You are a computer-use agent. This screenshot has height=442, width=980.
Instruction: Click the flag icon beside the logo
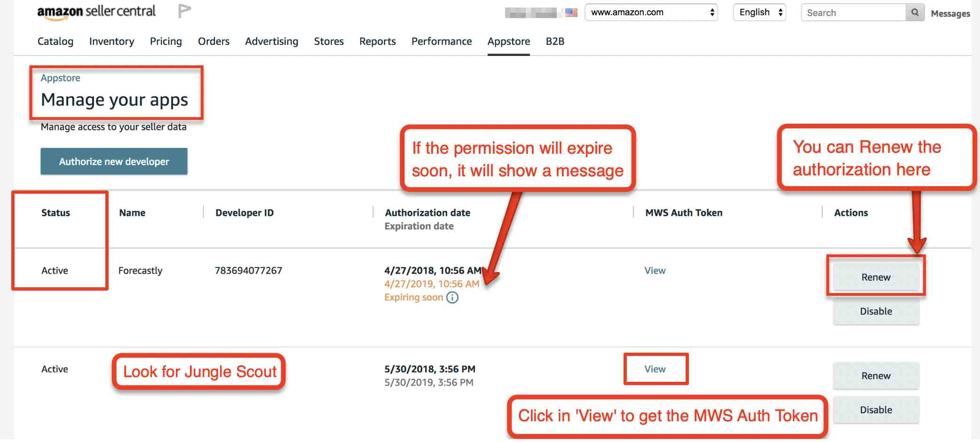184,11
